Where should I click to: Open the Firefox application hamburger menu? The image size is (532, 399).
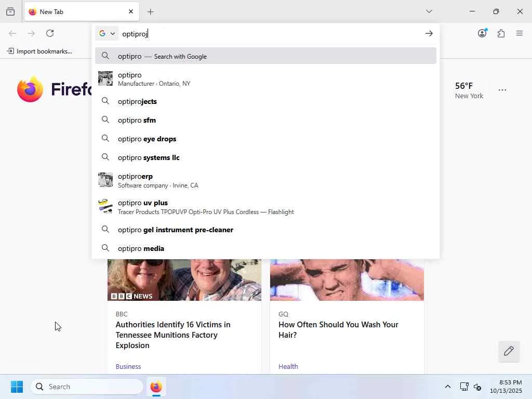point(520,33)
